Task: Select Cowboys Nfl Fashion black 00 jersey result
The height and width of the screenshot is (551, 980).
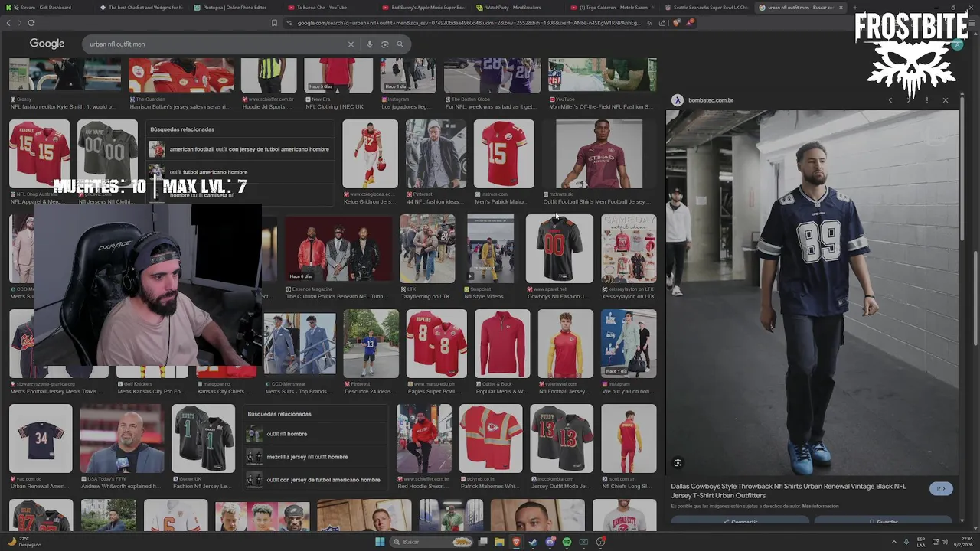Action: coord(559,249)
